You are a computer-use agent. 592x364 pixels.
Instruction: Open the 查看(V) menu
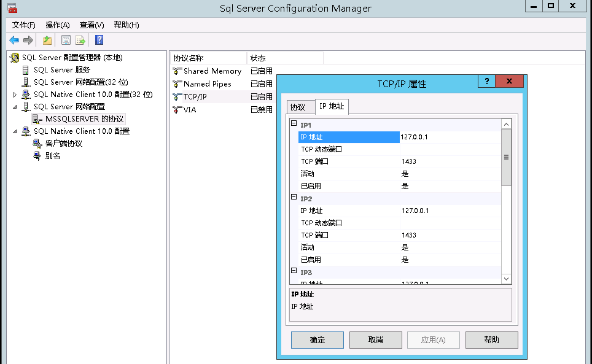pyautogui.click(x=92, y=25)
